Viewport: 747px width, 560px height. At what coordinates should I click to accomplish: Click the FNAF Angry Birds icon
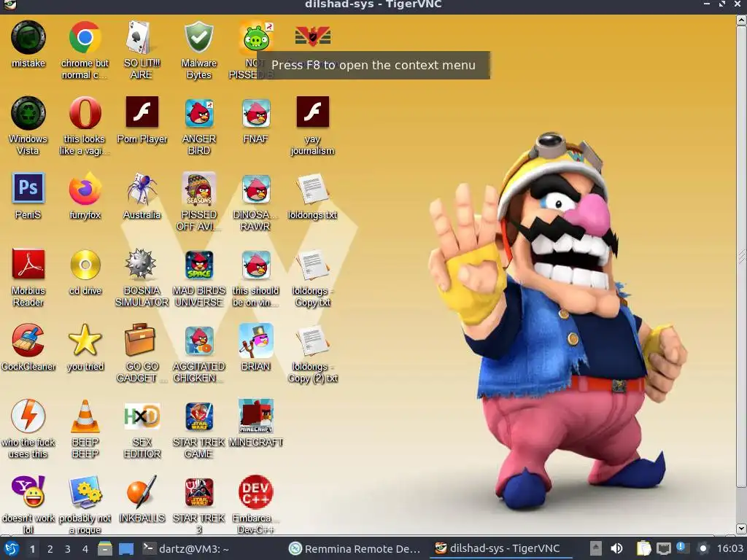click(x=256, y=113)
